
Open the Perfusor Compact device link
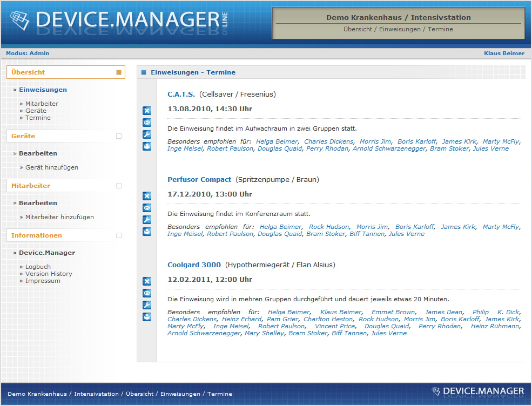(x=199, y=179)
